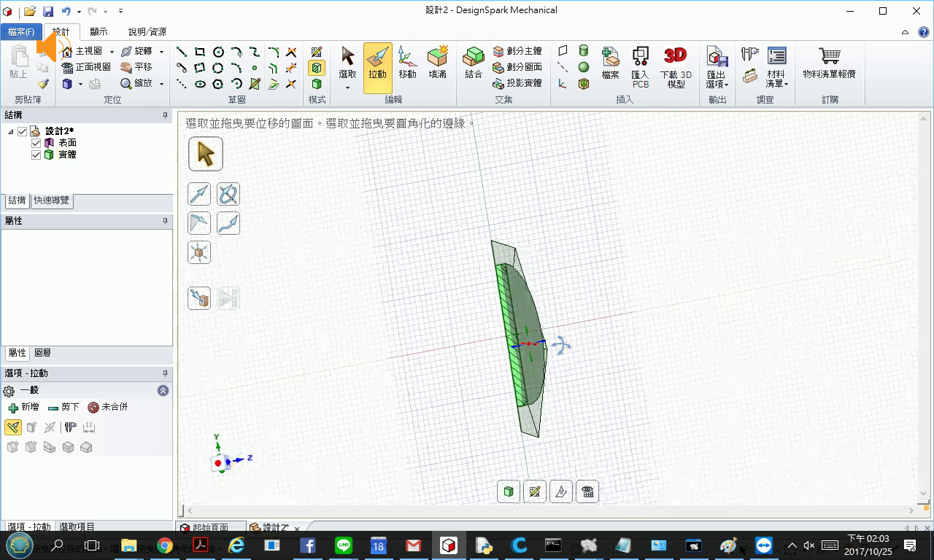Select the 拉動 (Pull) tool in ribbon

pyautogui.click(x=377, y=67)
